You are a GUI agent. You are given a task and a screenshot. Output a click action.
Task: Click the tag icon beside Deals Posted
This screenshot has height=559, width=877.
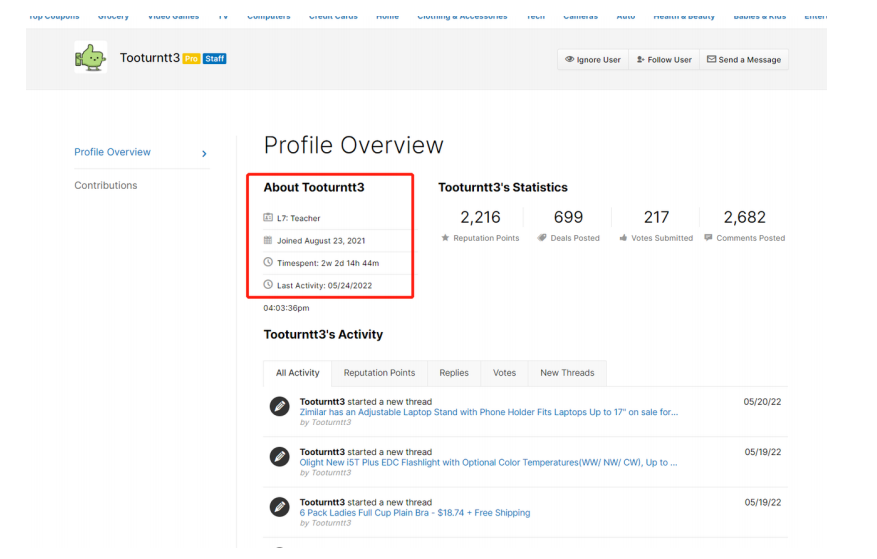541,238
